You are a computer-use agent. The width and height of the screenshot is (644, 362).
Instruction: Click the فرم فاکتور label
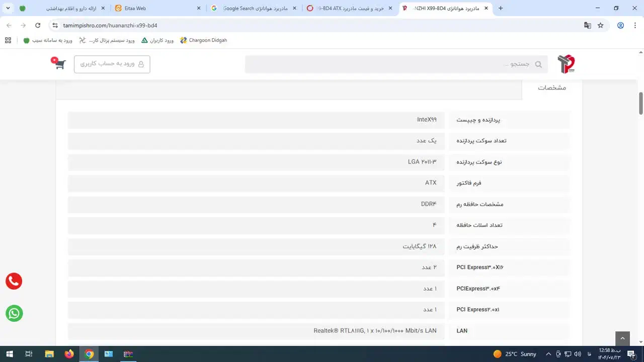coord(469,183)
